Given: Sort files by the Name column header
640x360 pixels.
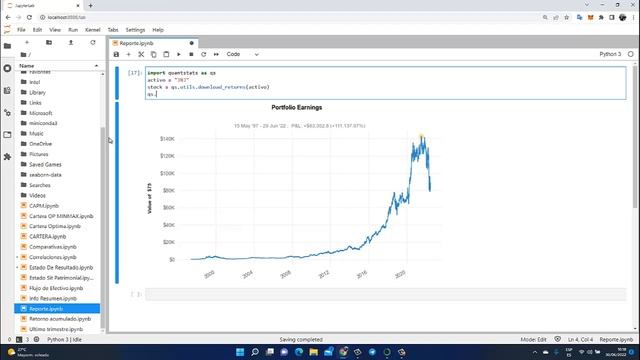Looking at the screenshot, I should [x=58, y=66].
